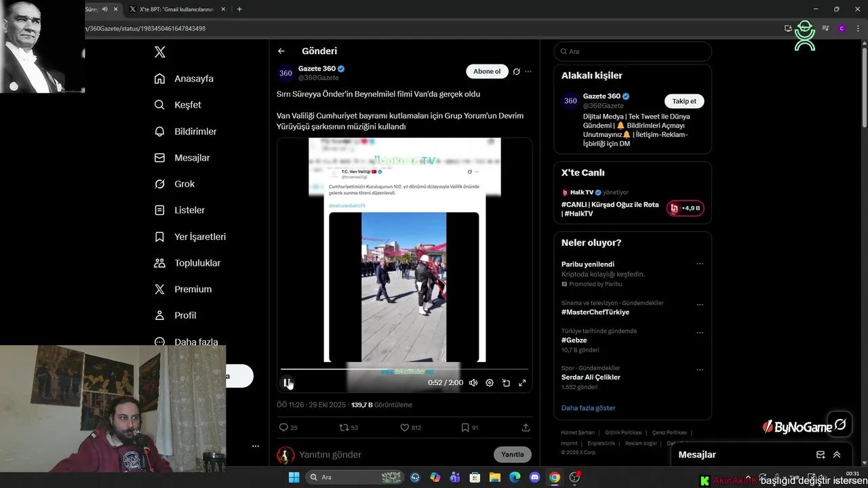This screenshot has height=488, width=868.
Task: Open Hizmet Şartları footer link
Action: tap(578, 432)
